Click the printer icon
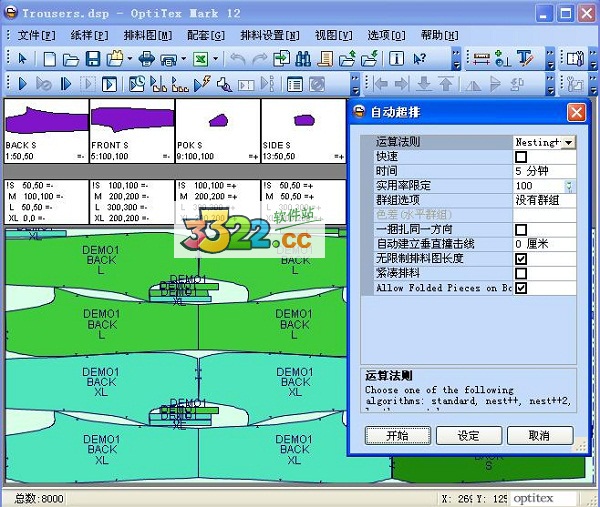The image size is (600, 507). 147,59
